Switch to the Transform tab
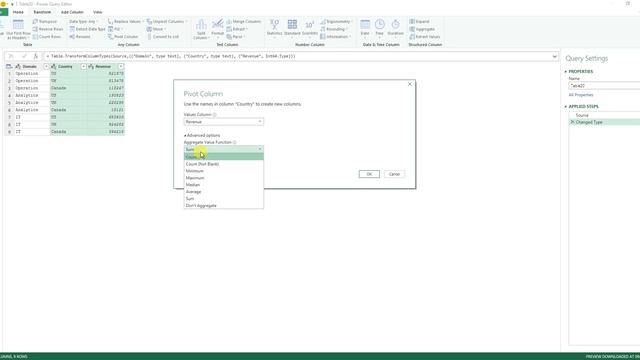The image size is (640, 360). coord(42,12)
